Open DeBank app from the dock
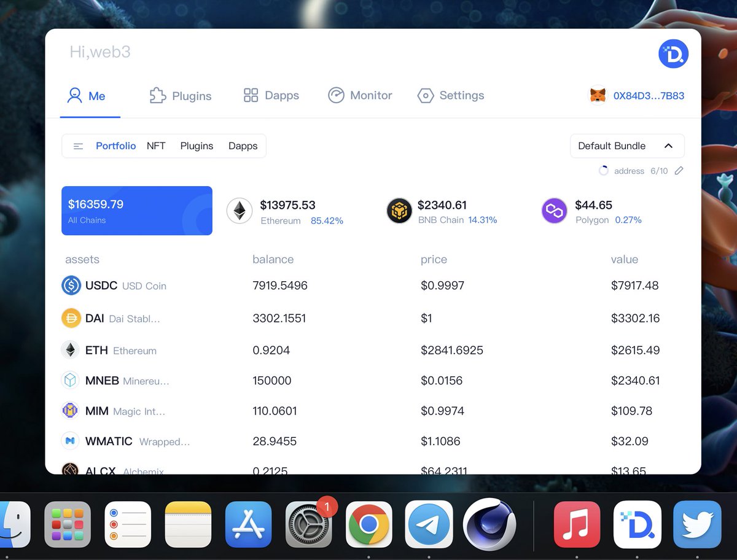 (x=637, y=524)
